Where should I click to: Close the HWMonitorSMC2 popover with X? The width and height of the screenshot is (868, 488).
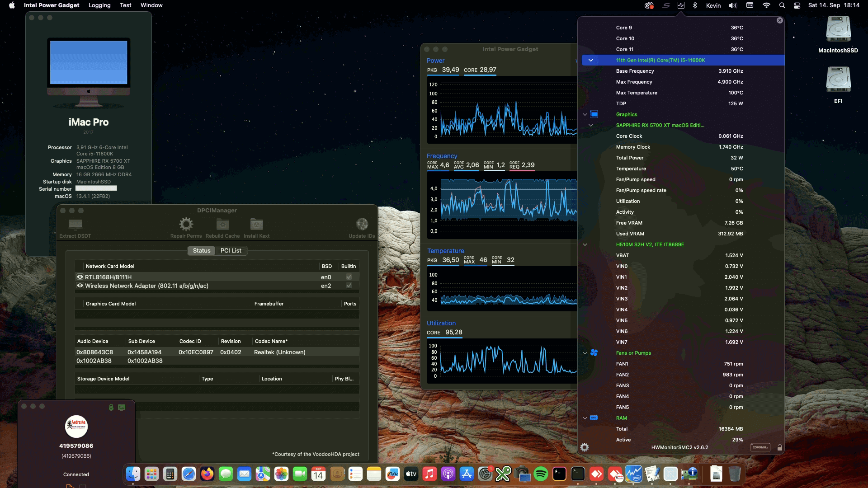pyautogui.click(x=779, y=20)
